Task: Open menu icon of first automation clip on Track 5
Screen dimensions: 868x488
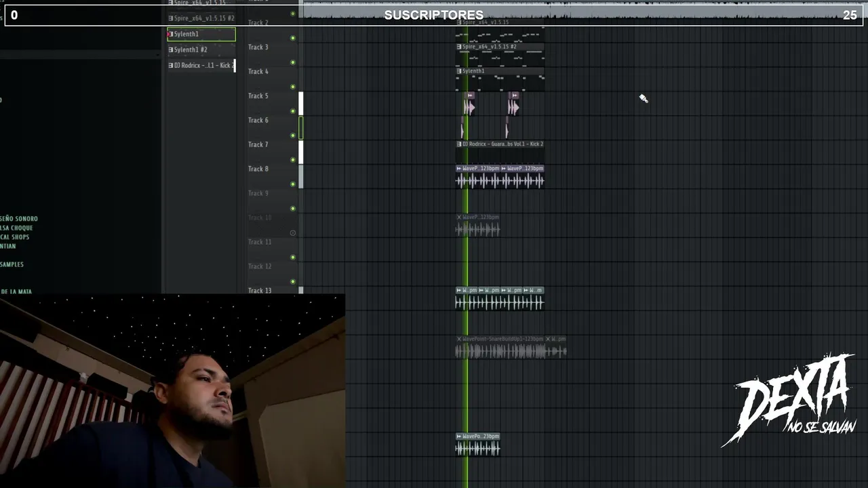Action: point(469,96)
